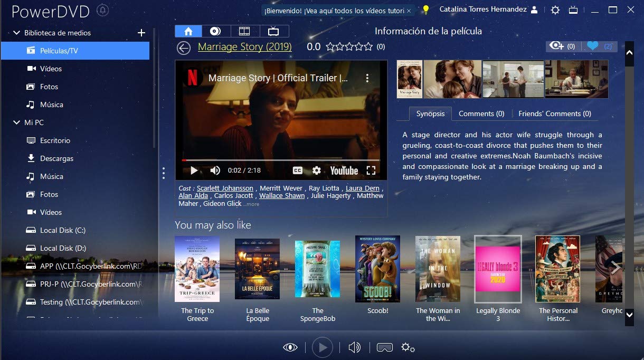This screenshot has width=644, height=360.
Task: Toggle VR headset mode icon
Action: pyautogui.click(x=384, y=347)
